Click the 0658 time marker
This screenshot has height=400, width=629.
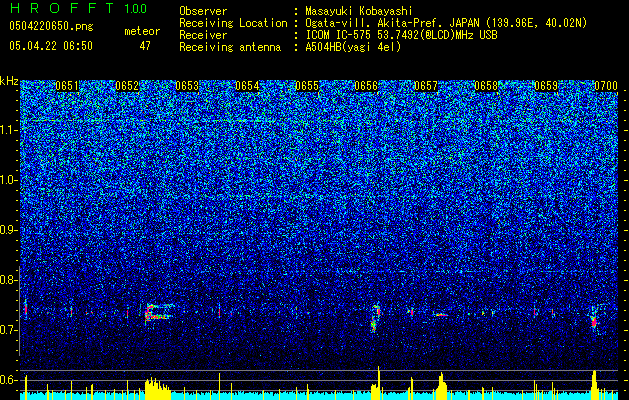click(x=486, y=86)
